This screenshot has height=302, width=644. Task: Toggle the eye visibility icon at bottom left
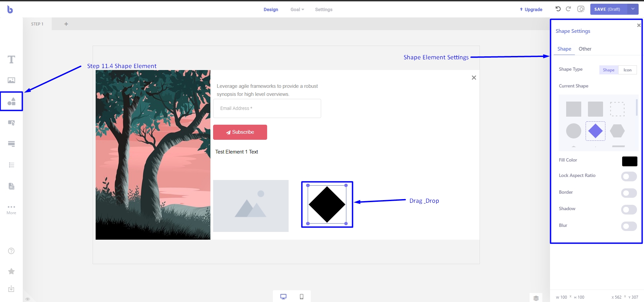(28, 299)
